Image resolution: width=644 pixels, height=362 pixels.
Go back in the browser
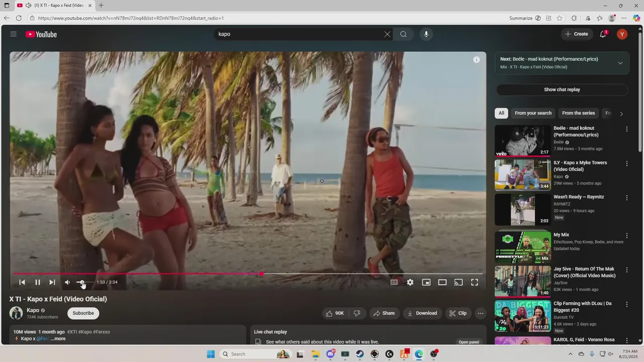coord(7,18)
